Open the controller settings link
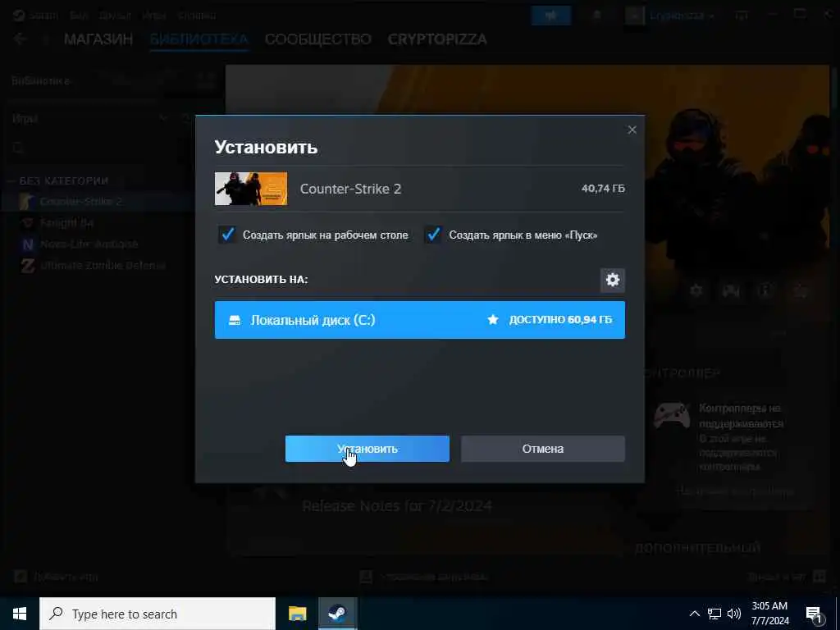The height and width of the screenshot is (630, 840). (x=735, y=491)
